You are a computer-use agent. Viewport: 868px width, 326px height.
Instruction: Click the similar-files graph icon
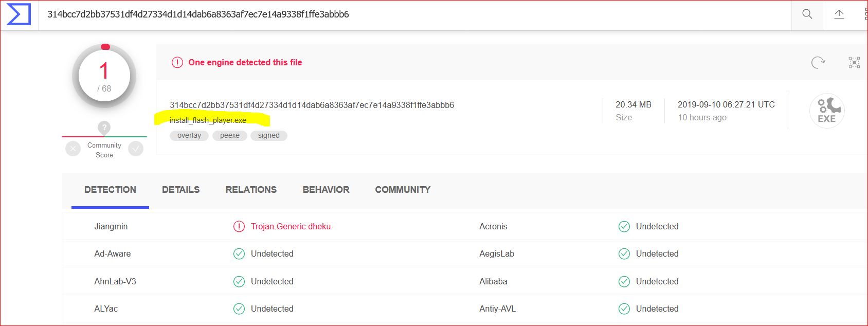[x=854, y=63]
